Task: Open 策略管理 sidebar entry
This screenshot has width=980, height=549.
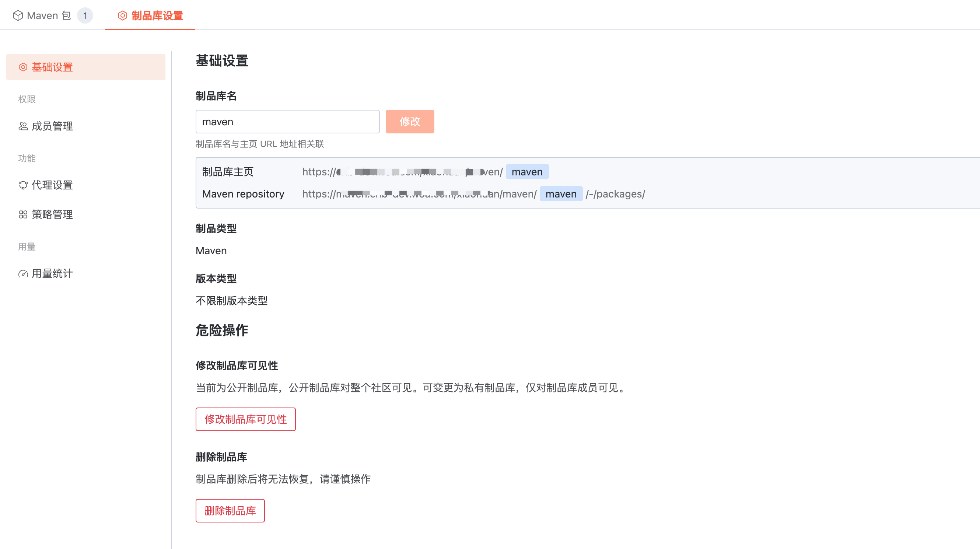Action: (x=52, y=214)
